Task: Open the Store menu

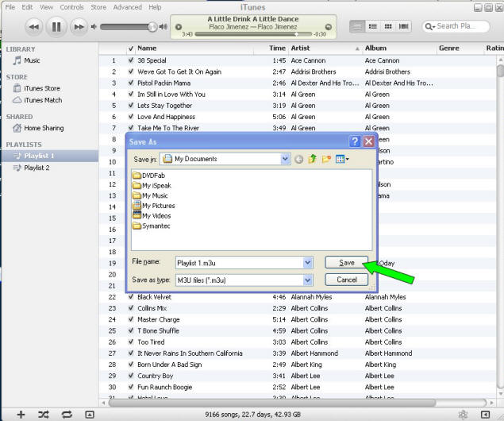Action: coord(98,7)
